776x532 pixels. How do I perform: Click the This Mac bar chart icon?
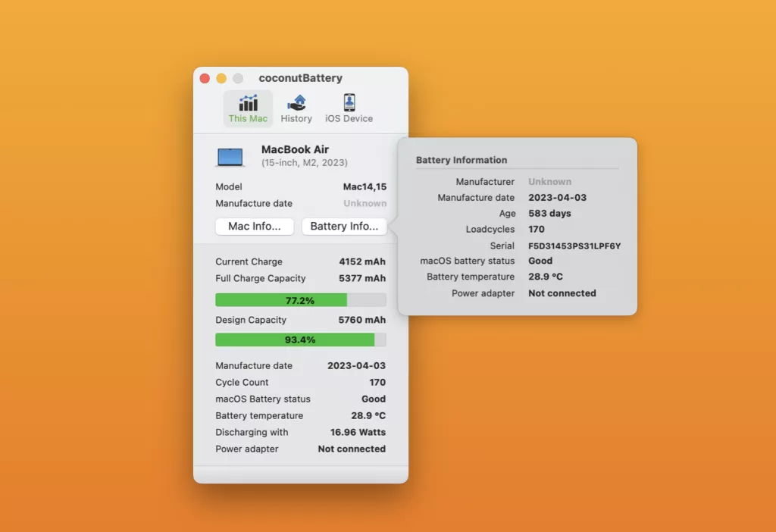tap(248, 102)
